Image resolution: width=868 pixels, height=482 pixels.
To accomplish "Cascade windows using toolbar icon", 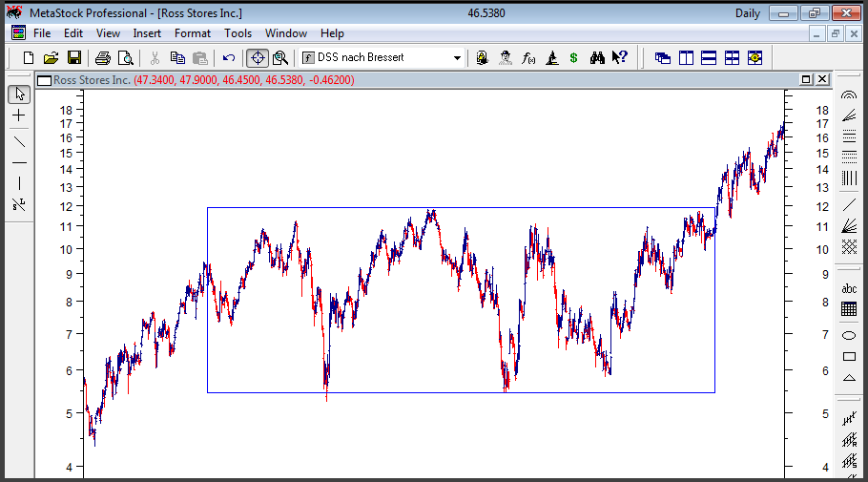I will click(x=663, y=57).
